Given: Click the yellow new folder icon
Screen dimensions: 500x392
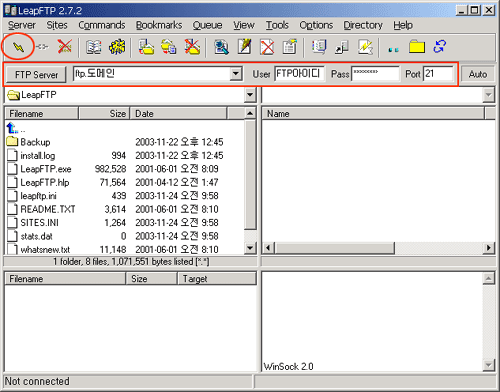Looking at the screenshot, I should [417, 47].
